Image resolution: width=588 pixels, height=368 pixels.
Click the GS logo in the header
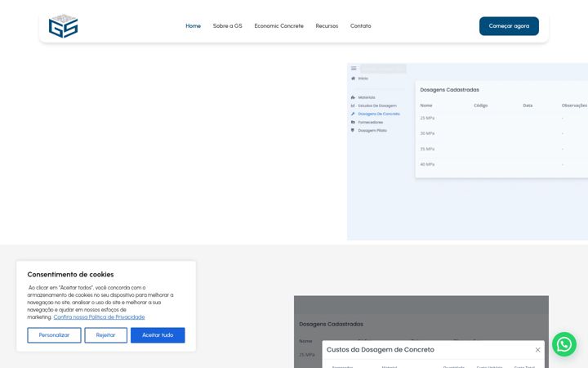click(64, 26)
